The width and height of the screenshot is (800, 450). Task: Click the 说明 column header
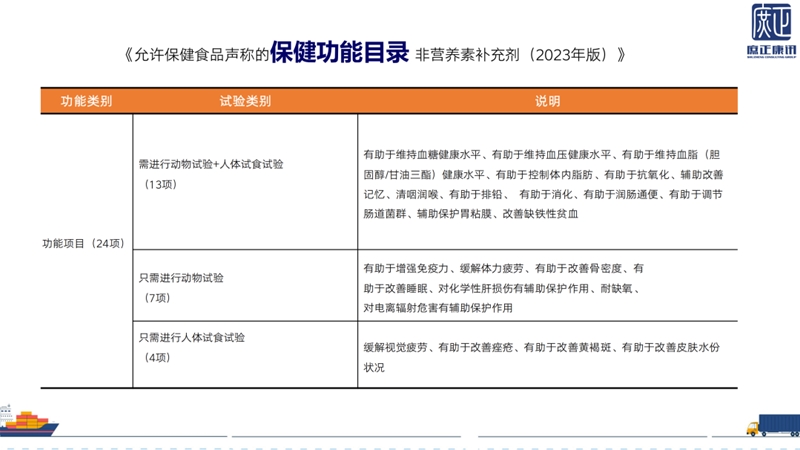coord(547,102)
